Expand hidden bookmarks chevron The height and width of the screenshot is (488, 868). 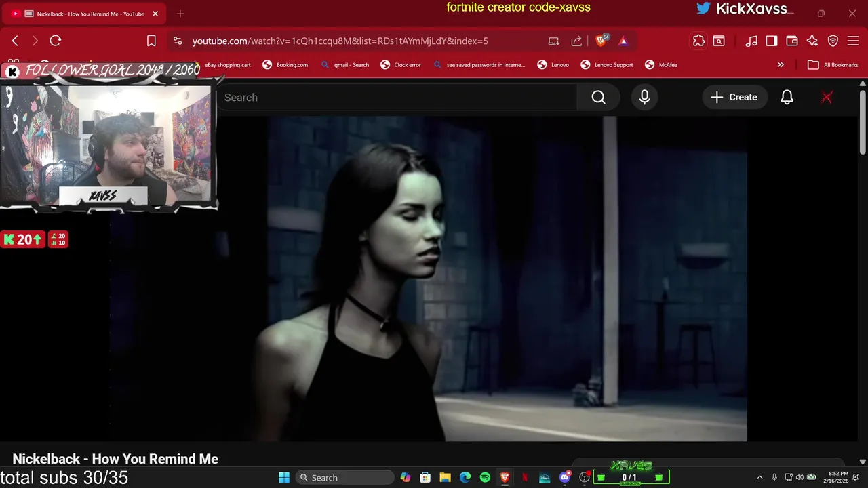pos(781,65)
